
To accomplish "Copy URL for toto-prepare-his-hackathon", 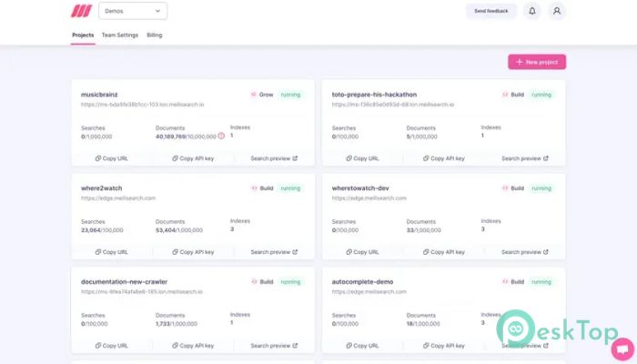I will pyautogui.click(x=362, y=158).
